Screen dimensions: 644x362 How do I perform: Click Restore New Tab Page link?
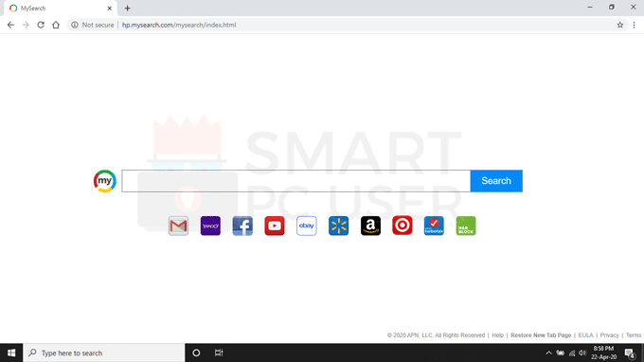(541, 335)
